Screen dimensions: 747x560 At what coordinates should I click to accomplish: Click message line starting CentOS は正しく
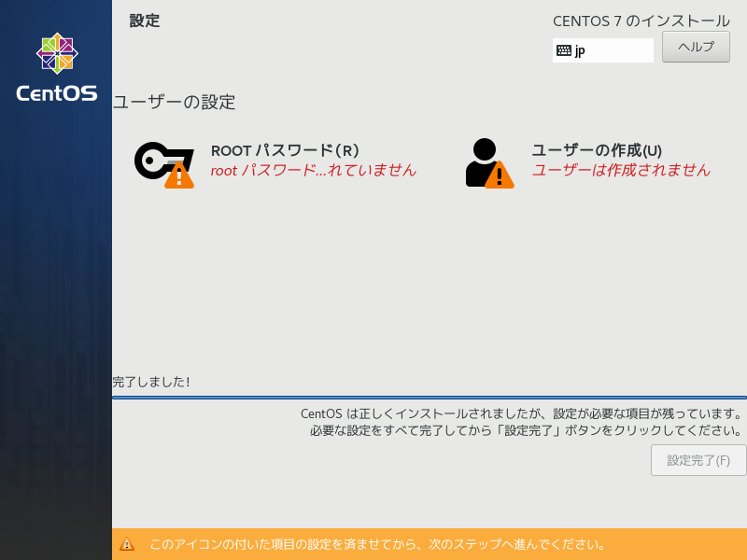click(x=521, y=413)
